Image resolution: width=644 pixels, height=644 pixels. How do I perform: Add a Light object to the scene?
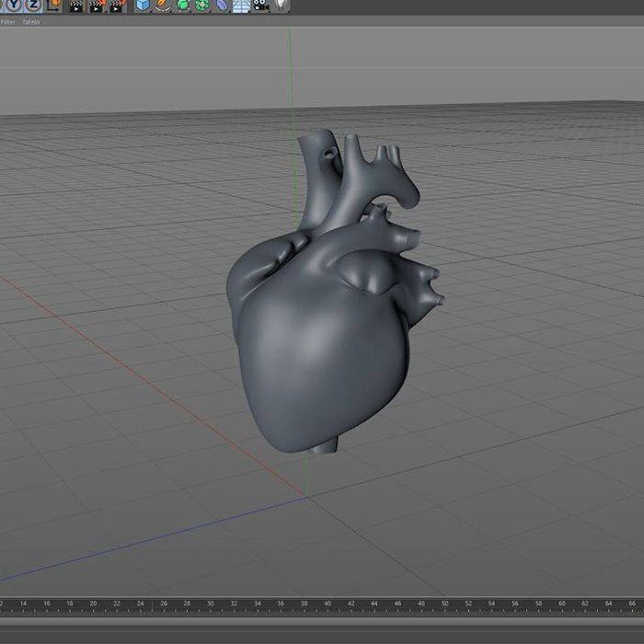point(280,5)
